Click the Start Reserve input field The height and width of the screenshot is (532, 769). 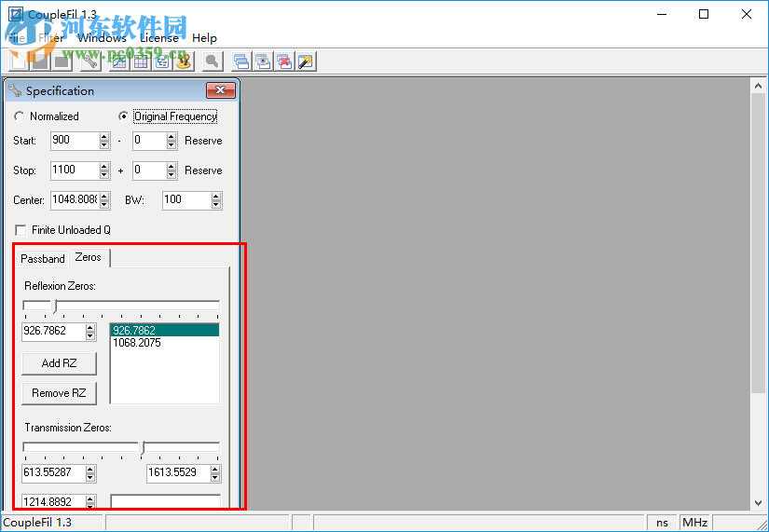pos(150,141)
